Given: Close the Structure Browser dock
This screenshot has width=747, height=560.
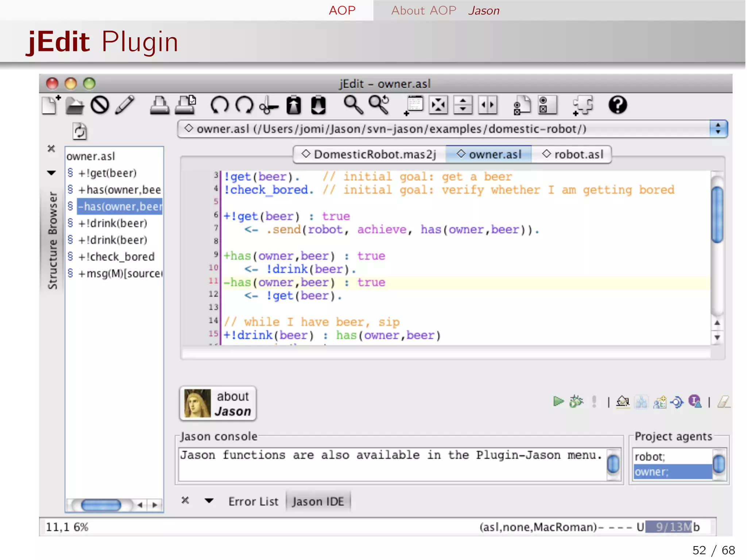Looking at the screenshot, I should [51, 148].
